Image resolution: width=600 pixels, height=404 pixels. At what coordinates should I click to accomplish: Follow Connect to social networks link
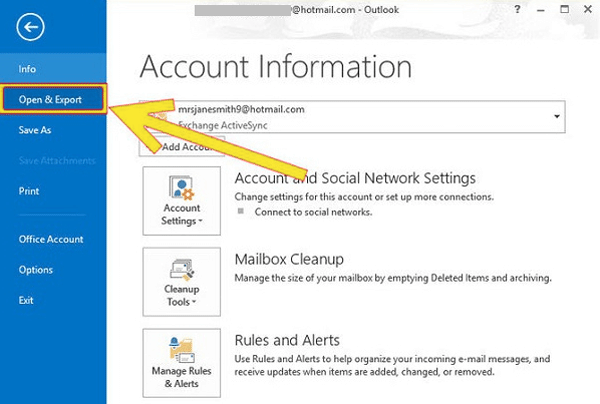click(313, 212)
